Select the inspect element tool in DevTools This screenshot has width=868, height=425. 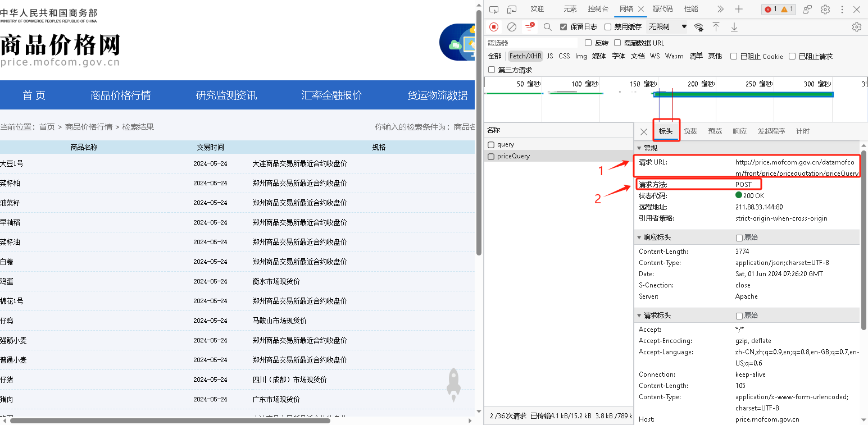(494, 9)
